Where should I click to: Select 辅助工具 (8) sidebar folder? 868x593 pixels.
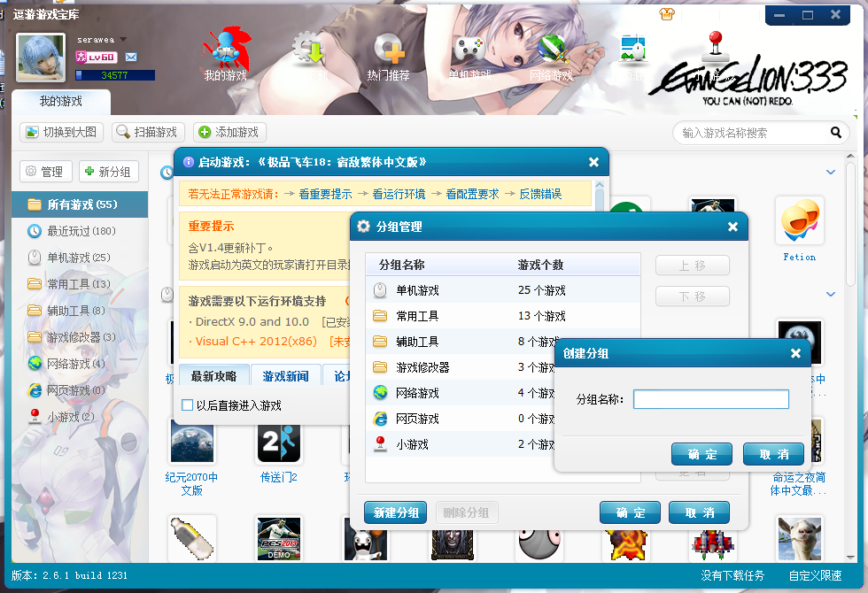(80, 311)
